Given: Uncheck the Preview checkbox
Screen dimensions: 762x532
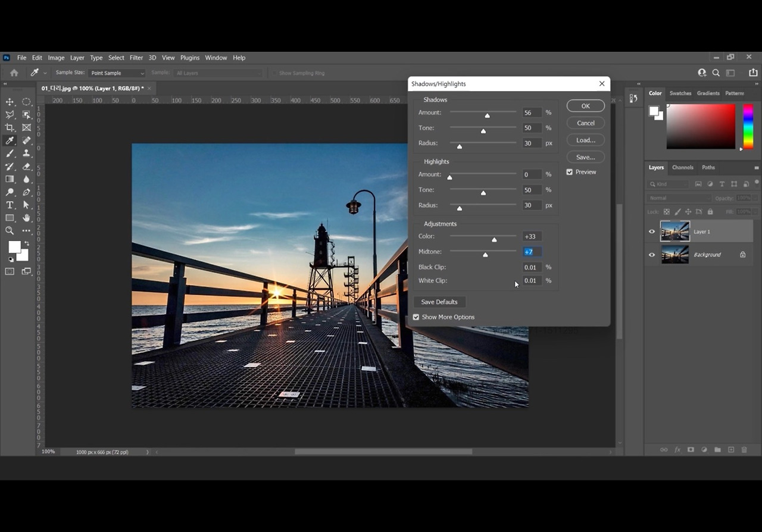Looking at the screenshot, I should 570,172.
